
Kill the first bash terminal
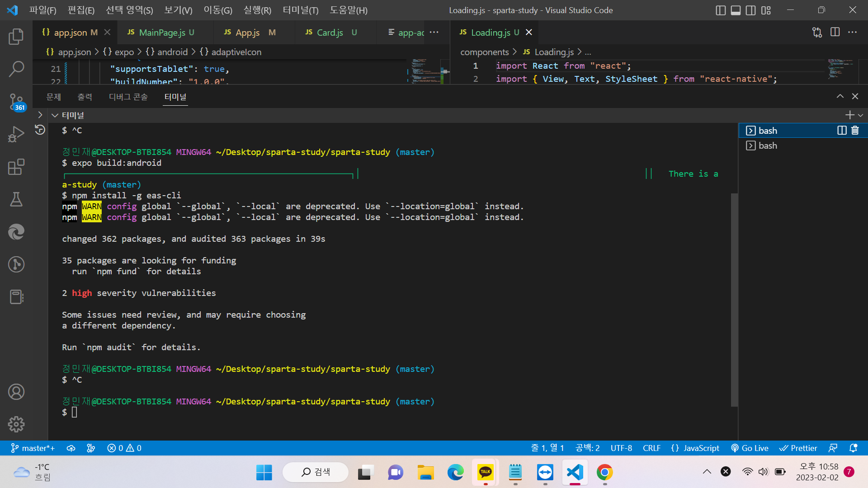coord(855,131)
